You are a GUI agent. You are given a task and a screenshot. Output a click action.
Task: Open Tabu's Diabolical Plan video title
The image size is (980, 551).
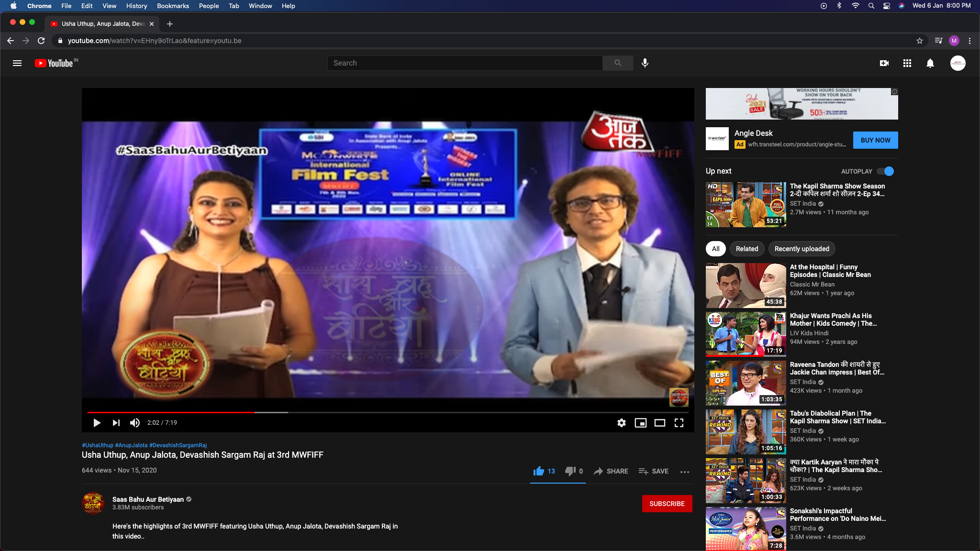tap(838, 417)
